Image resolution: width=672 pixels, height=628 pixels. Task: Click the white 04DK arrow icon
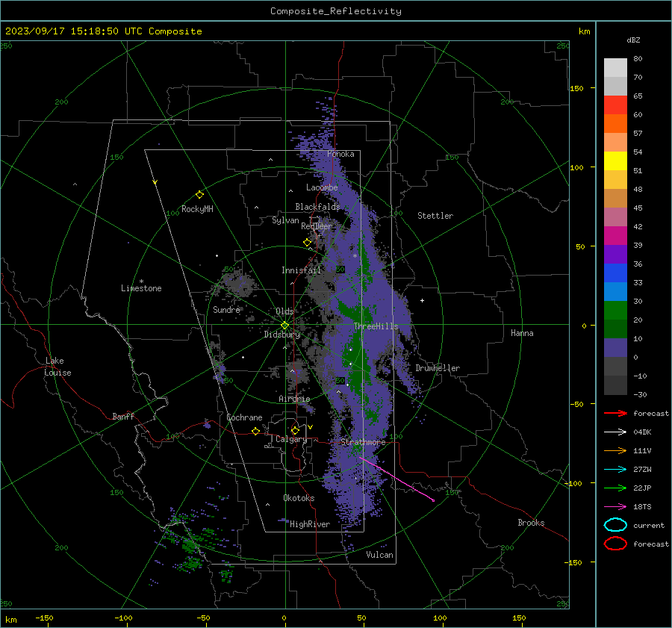pyautogui.click(x=615, y=432)
